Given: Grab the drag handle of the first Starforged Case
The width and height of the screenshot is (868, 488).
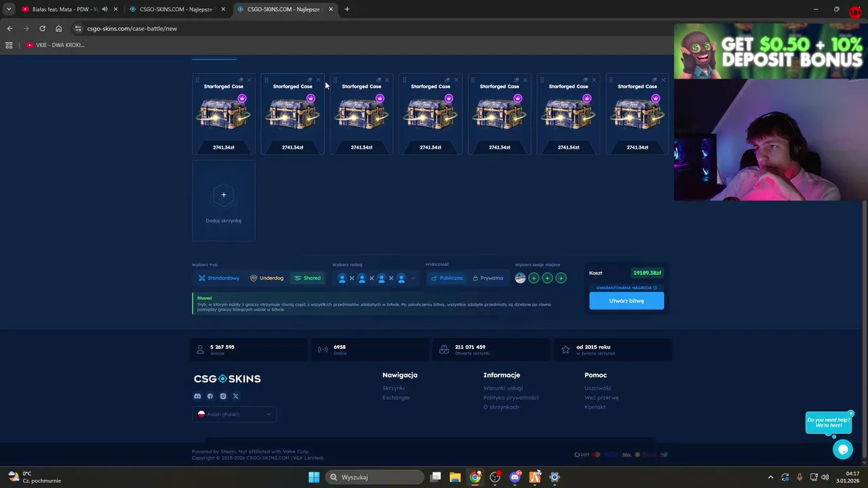Looking at the screenshot, I should (197, 80).
